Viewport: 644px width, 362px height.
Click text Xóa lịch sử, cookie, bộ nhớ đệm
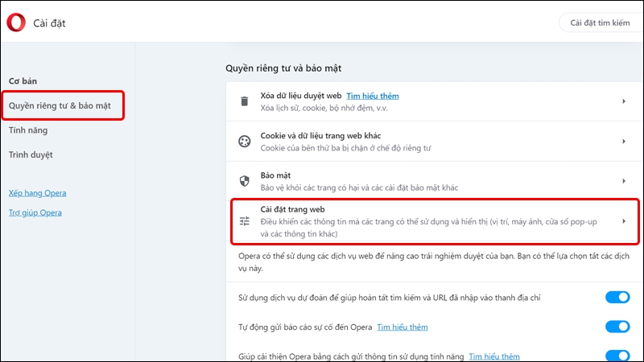click(324, 108)
